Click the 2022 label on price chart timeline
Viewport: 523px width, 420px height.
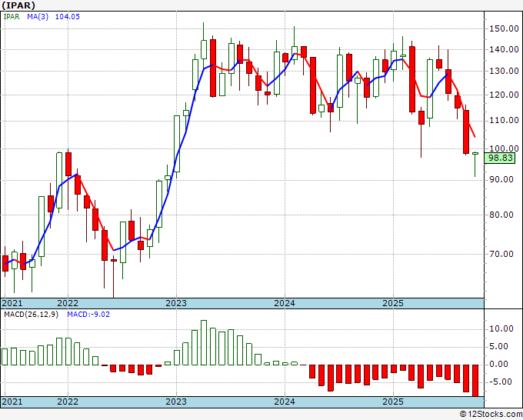coord(68,303)
